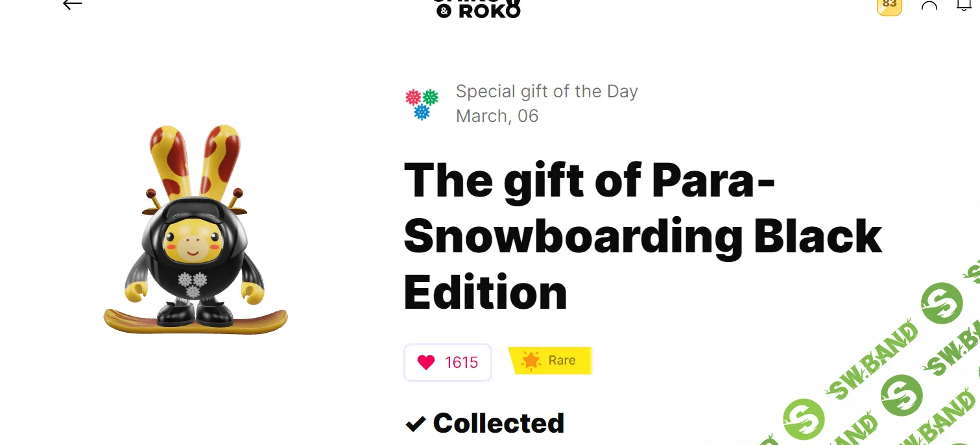980x445 pixels.
Task: Click the "March, 06" date
Action: [497, 116]
